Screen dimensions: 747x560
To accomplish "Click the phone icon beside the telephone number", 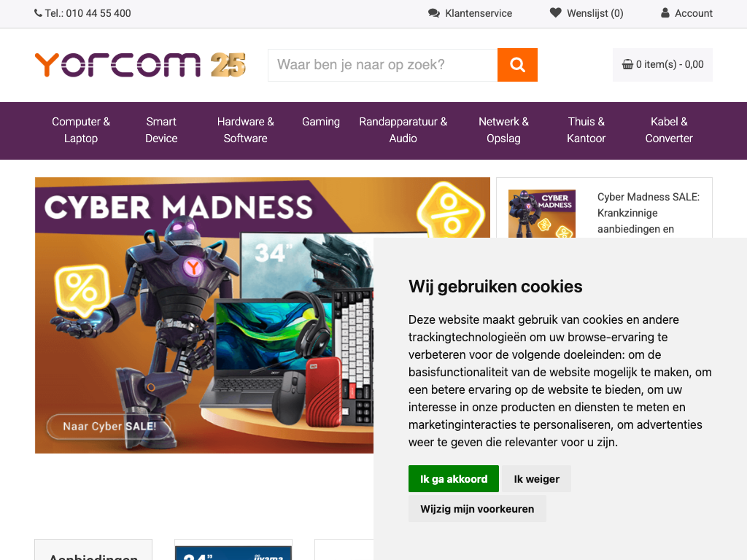I will coord(38,13).
